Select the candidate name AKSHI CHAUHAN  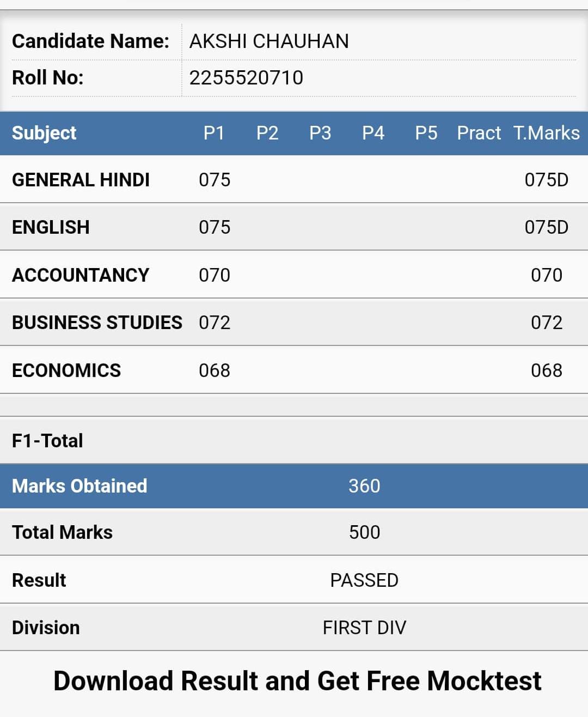pos(269,41)
